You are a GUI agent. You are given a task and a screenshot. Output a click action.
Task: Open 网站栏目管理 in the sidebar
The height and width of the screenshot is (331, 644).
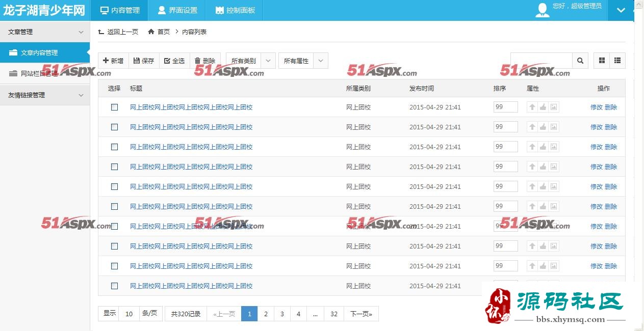[x=45, y=73]
